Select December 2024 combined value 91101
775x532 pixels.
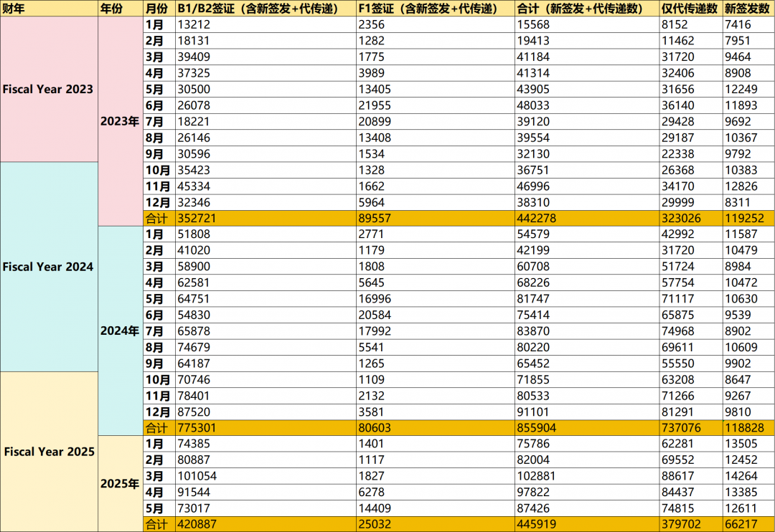coord(534,412)
